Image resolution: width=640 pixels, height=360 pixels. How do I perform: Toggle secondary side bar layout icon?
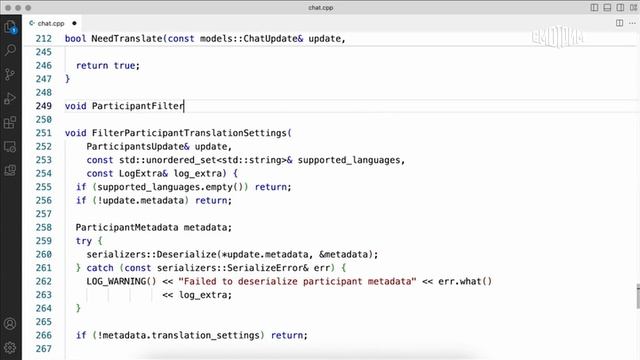[620, 8]
